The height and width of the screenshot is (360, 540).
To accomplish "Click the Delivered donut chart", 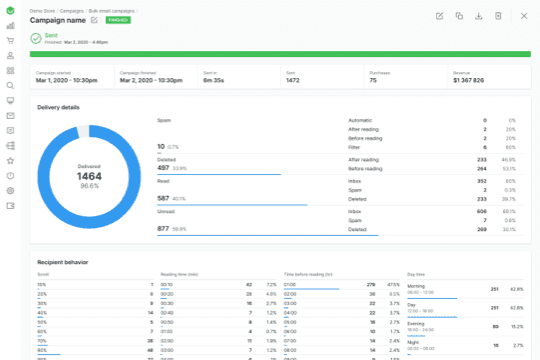I will pos(89,176).
